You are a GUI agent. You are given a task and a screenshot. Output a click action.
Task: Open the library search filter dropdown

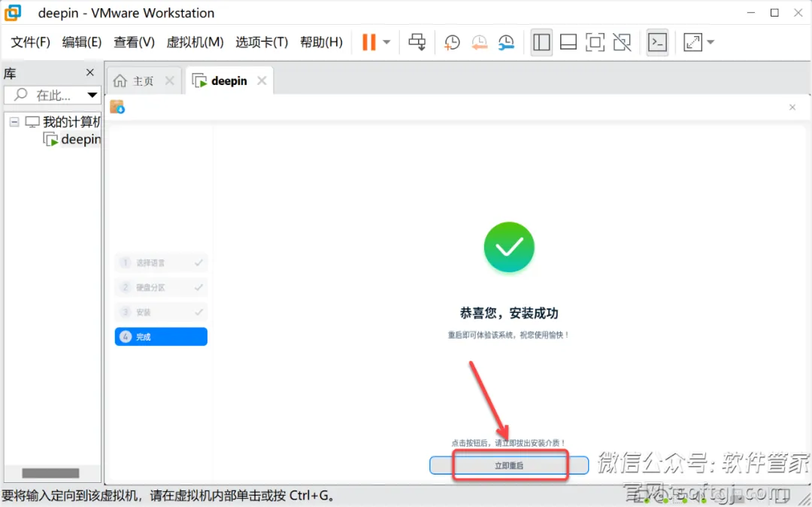[x=92, y=95]
